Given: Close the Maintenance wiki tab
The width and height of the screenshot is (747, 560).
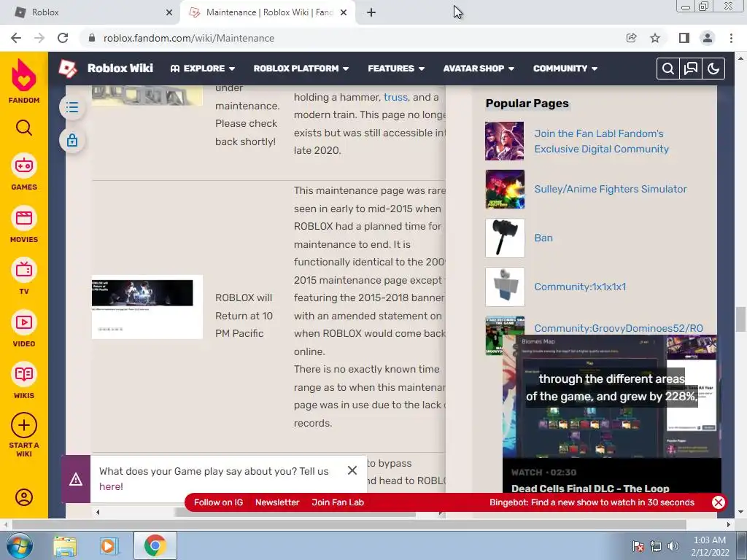Looking at the screenshot, I should coord(344,12).
